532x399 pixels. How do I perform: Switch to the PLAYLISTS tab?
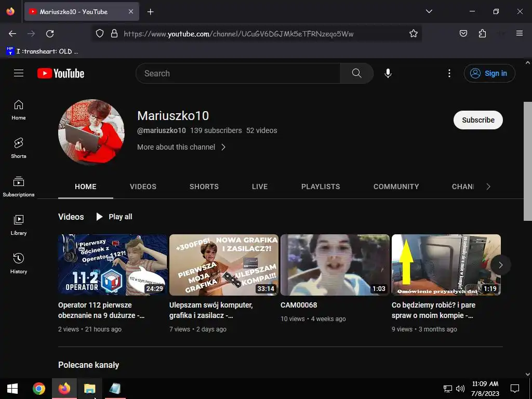click(321, 187)
